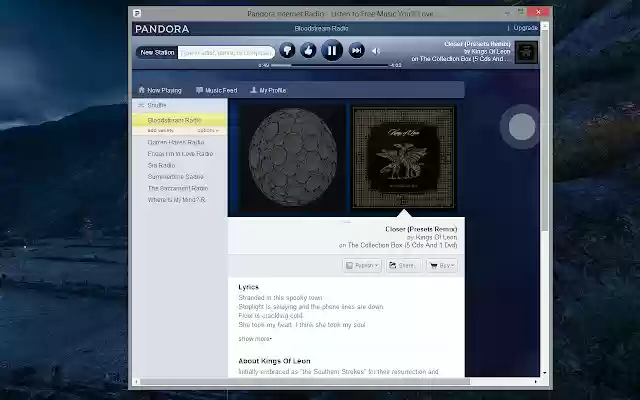
Task: Select The Sacrament Radio station
Action: (x=178, y=188)
